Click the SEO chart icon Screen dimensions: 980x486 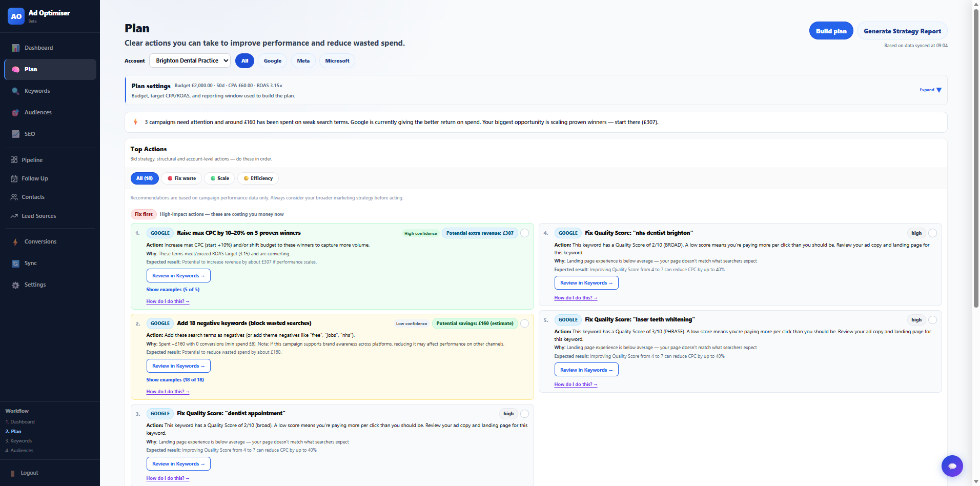tap(15, 134)
